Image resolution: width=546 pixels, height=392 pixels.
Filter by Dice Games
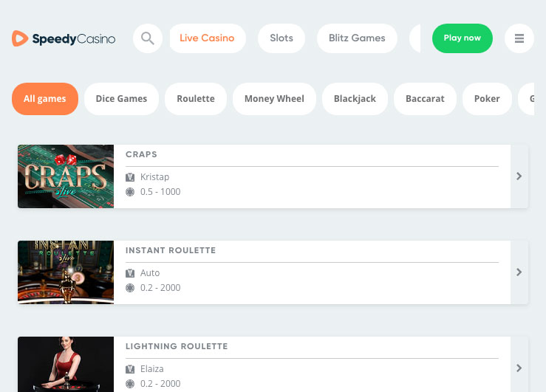click(121, 99)
